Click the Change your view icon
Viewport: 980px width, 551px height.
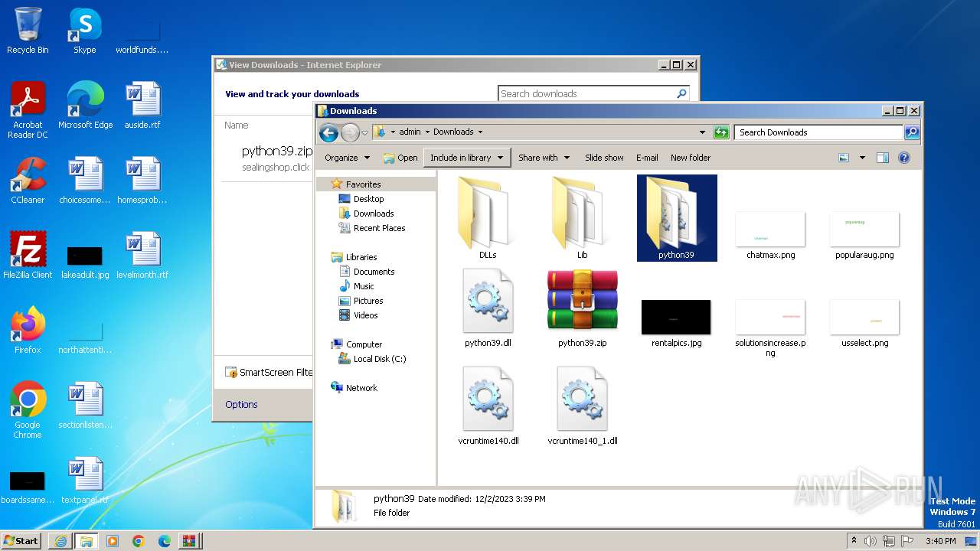point(844,158)
